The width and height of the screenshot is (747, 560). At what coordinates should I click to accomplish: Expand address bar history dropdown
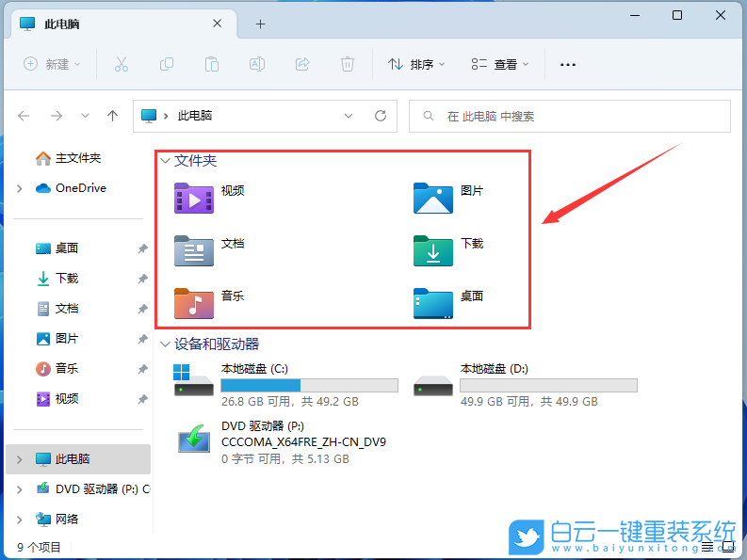(x=349, y=116)
